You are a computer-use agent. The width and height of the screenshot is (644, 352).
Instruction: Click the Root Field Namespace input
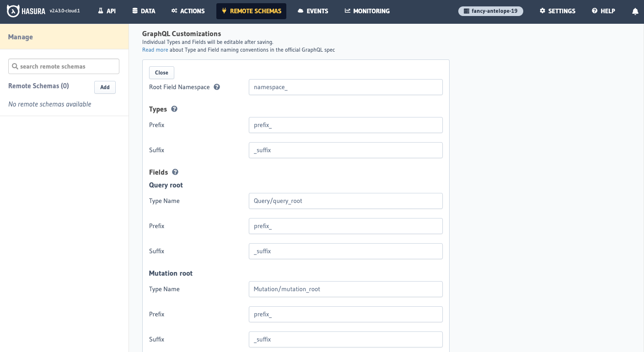[345, 87]
